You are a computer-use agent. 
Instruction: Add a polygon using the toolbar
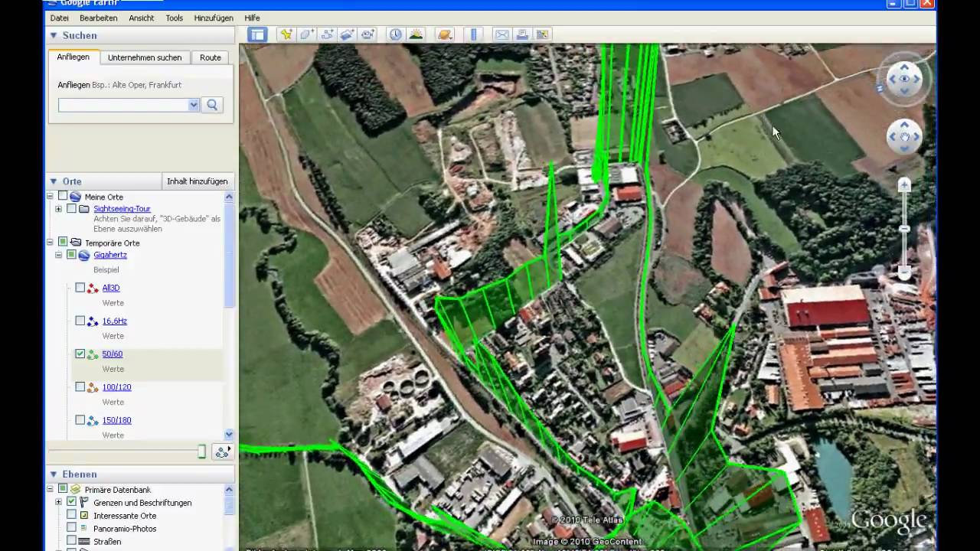[307, 34]
